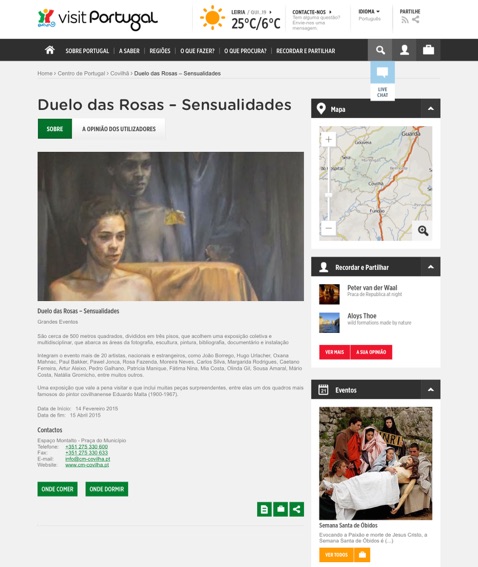
Task: Open Semana Santa de Óbidos event photo
Action: [x=375, y=463]
